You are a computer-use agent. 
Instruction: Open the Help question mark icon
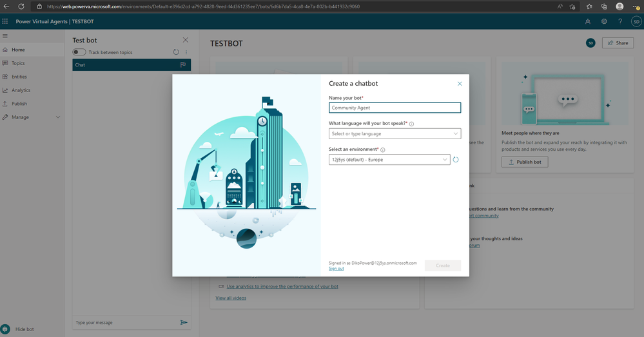620,21
